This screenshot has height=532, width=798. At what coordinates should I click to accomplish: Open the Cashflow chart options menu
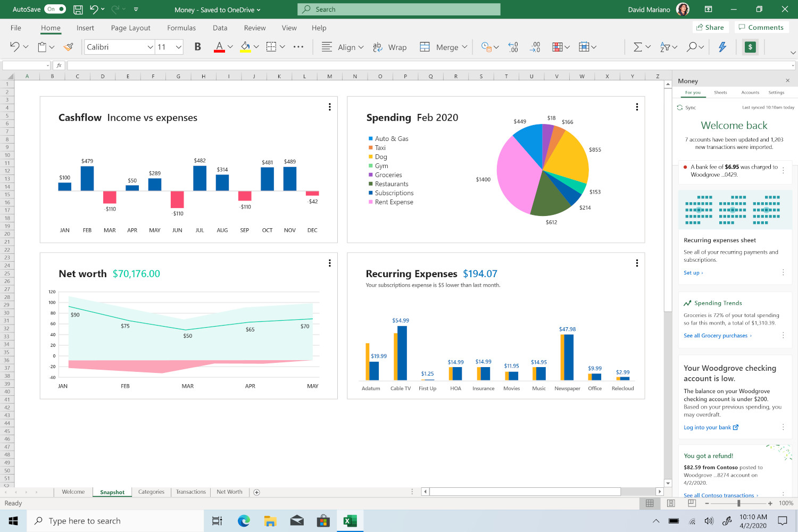click(x=330, y=107)
